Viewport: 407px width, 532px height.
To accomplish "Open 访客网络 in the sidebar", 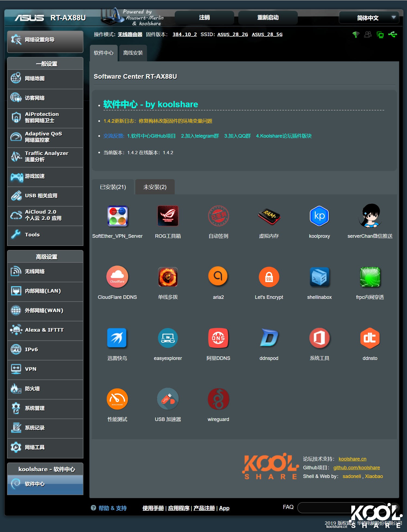I will (x=45, y=98).
